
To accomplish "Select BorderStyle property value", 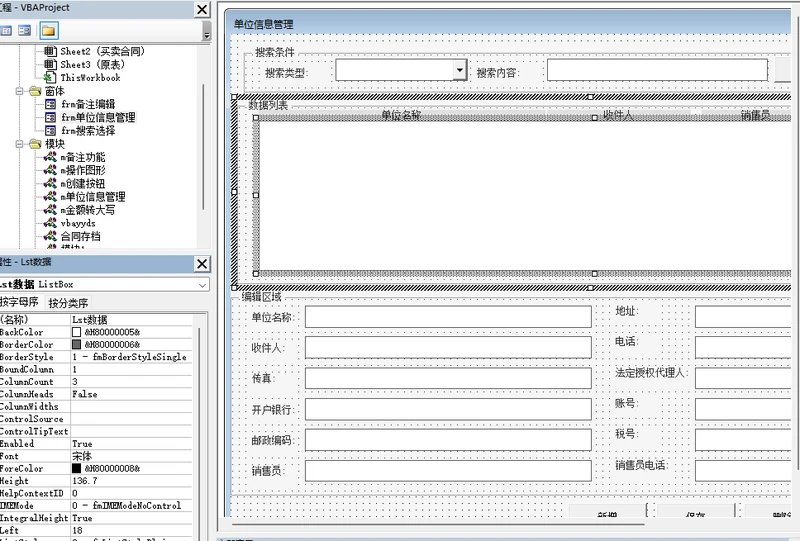I will pyautogui.click(x=131, y=357).
